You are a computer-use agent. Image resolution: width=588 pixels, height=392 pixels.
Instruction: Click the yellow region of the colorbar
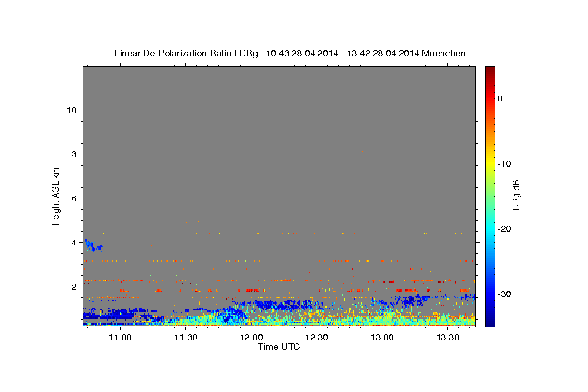(x=490, y=162)
